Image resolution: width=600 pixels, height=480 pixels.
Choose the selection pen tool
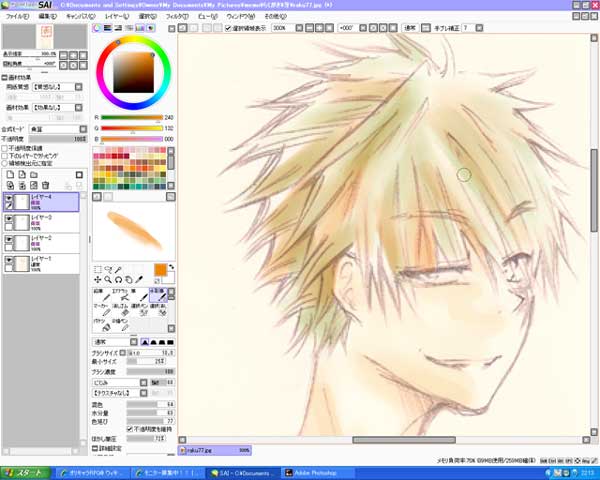tap(139, 310)
